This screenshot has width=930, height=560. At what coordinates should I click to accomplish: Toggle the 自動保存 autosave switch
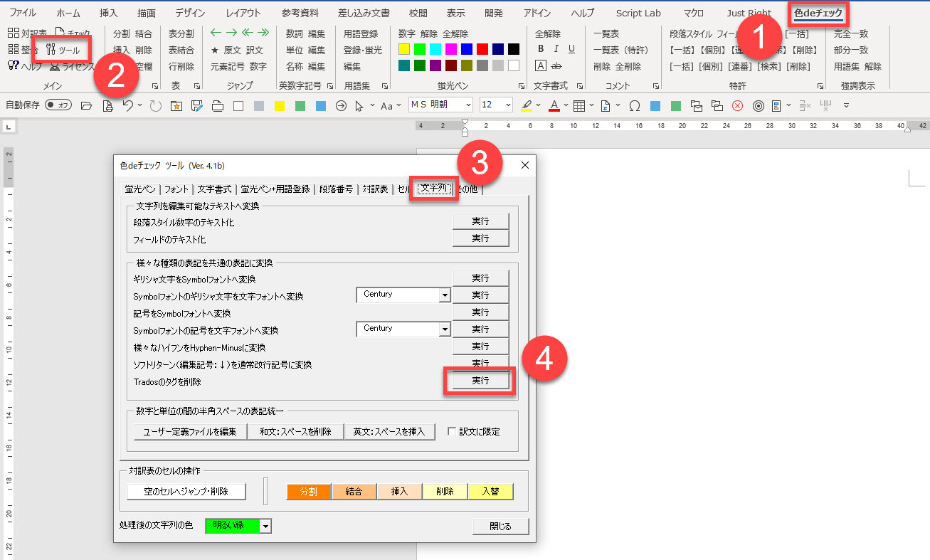point(58,105)
